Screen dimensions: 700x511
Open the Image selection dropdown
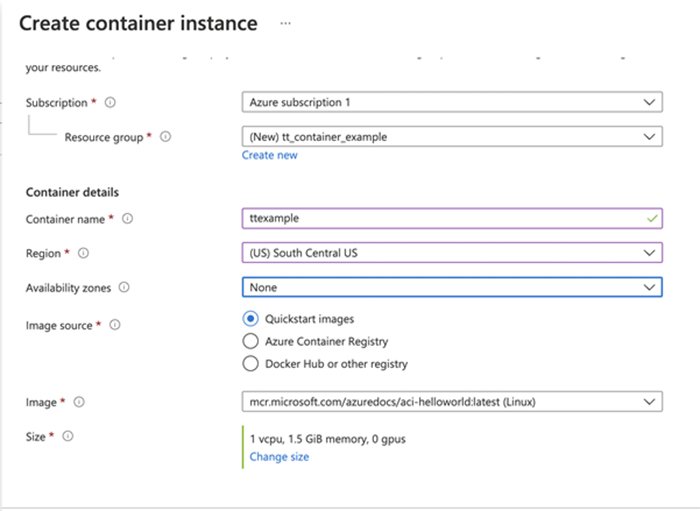tap(451, 402)
